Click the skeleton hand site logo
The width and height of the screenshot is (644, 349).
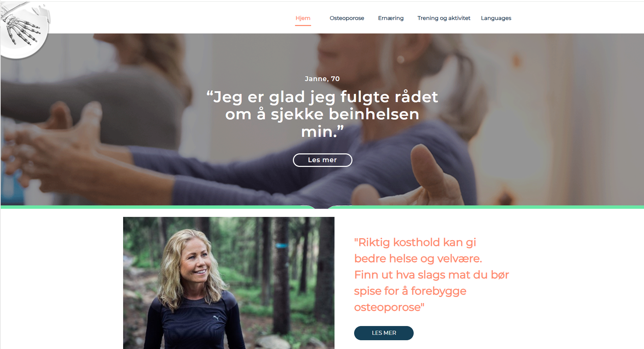pos(25,30)
